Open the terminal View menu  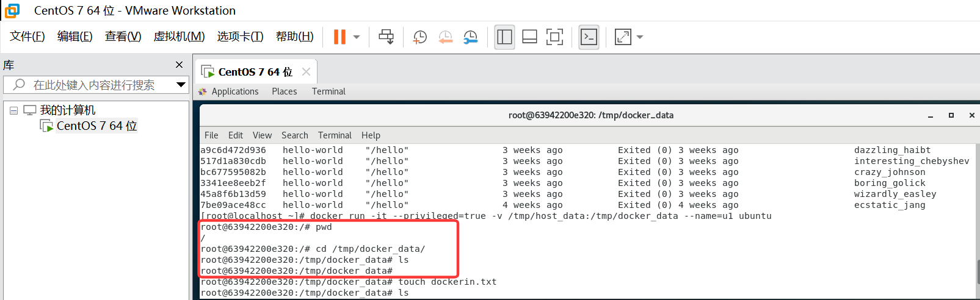tap(262, 135)
